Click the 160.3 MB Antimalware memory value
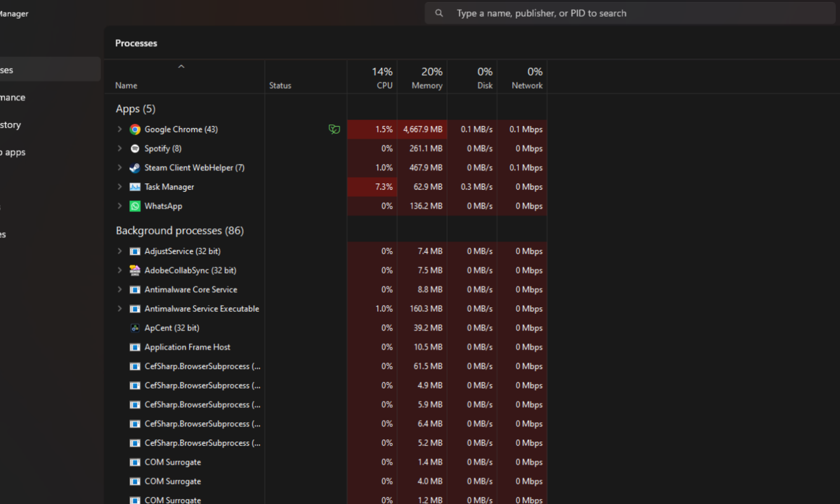Viewport: 840px width, 504px height. click(426, 309)
